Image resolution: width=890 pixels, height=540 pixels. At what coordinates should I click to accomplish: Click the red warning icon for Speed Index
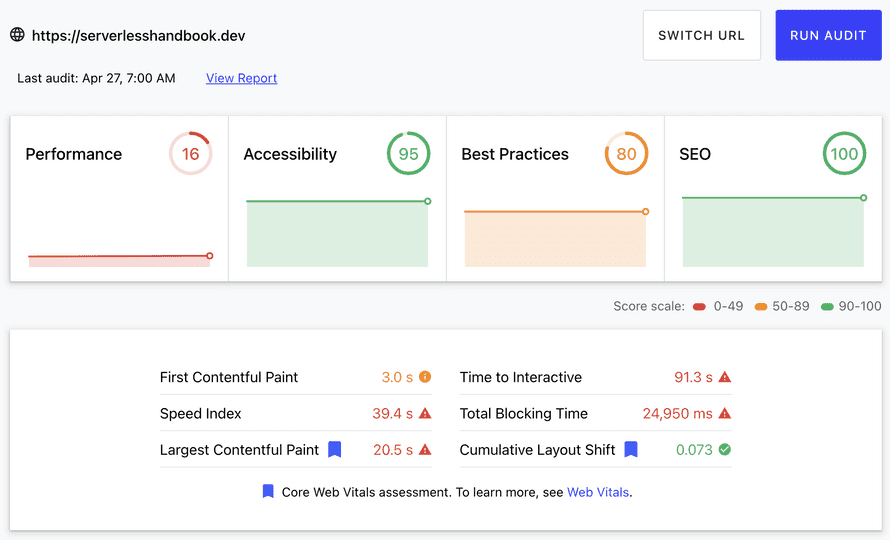pos(425,413)
